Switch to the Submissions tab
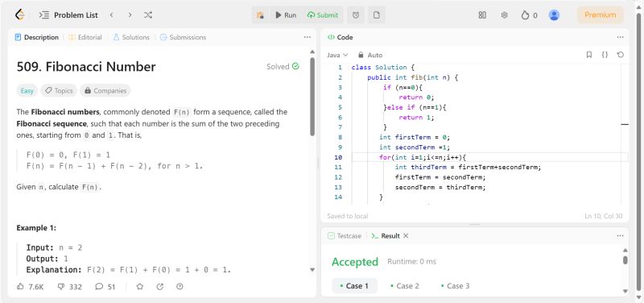This screenshot has width=644, height=303. point(183,37)
